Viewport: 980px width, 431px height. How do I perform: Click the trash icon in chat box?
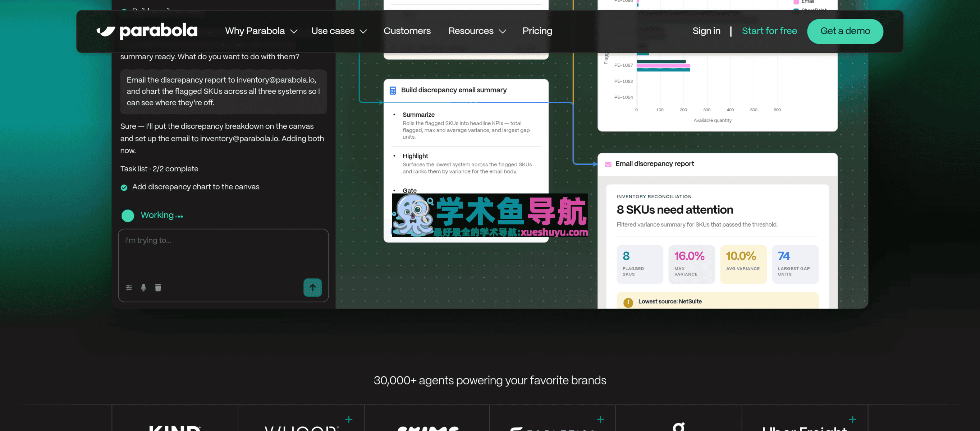[x=158, y=287]
